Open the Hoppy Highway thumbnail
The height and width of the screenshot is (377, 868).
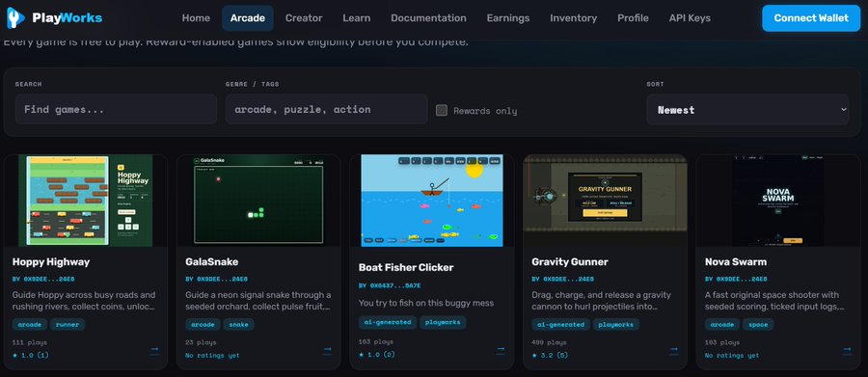pos(86,201)
